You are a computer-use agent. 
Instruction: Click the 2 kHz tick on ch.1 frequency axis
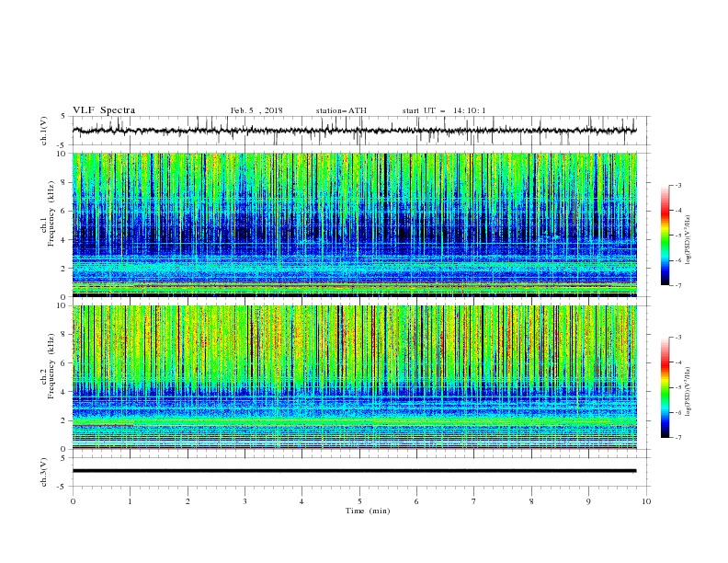click(64, 269)
